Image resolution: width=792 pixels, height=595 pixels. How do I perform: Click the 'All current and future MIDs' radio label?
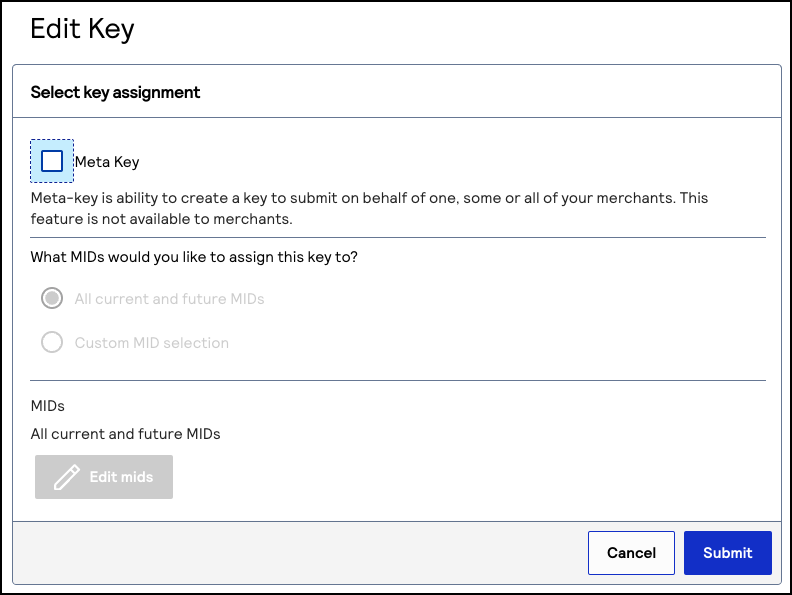(x=169, y=299)
